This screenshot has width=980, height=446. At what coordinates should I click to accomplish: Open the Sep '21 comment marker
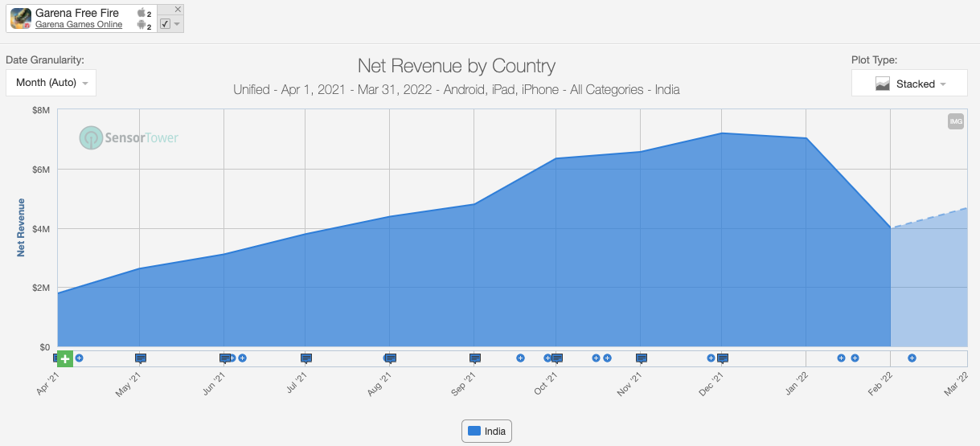(x=475, y=358)
